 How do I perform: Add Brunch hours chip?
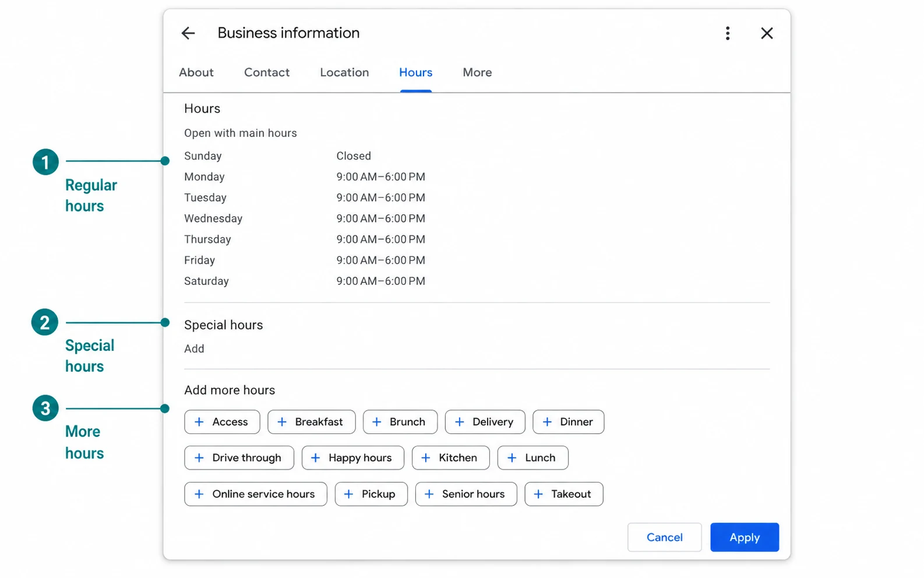(x=400, y=422)
